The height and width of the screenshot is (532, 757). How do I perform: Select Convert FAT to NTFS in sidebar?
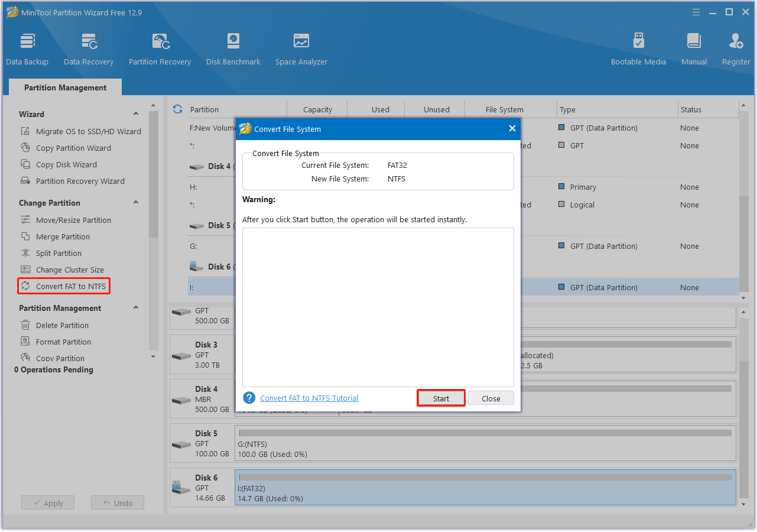coord(64,286)
